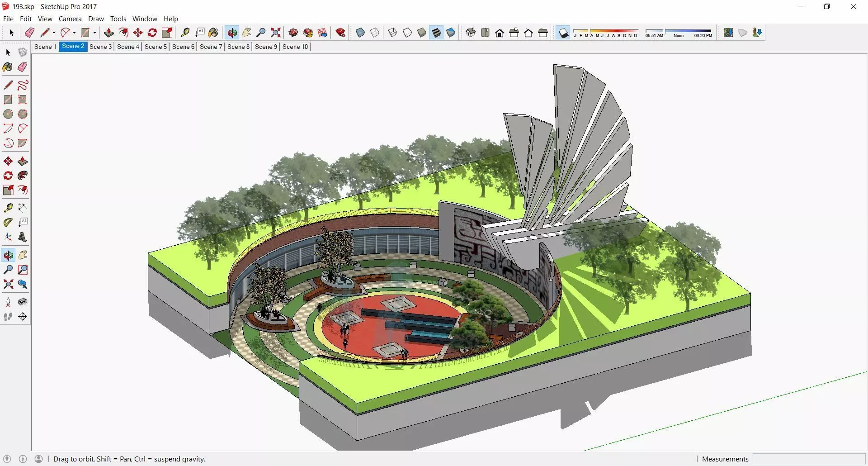The width and height of the screenshot is (868, 466).
Task: Open the 3D Text tool
Action: [x=22, y=237]
